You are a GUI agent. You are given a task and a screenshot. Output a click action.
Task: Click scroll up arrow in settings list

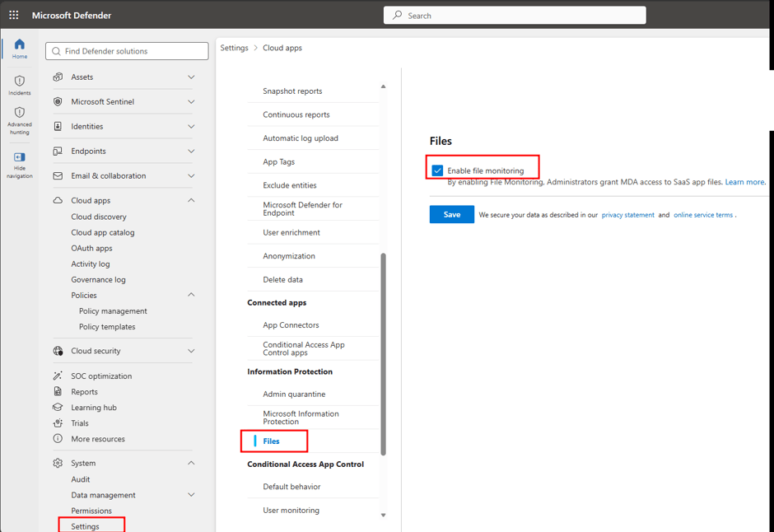[383, 86]
